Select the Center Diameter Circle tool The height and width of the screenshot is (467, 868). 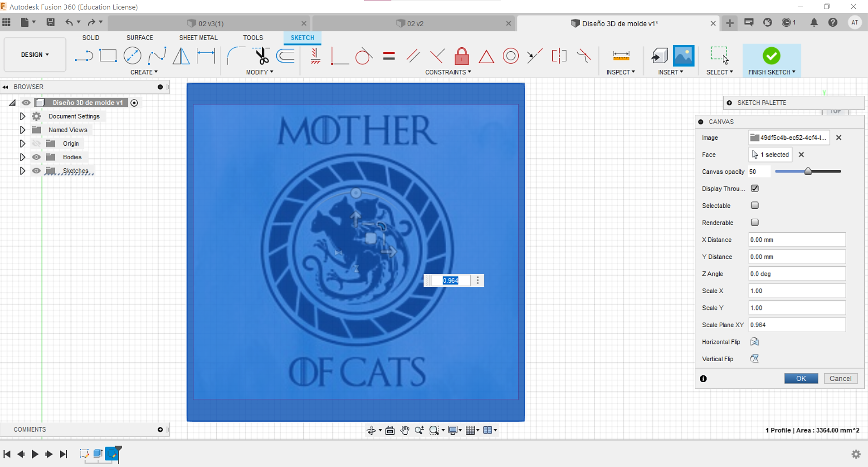tap(132, 56)
